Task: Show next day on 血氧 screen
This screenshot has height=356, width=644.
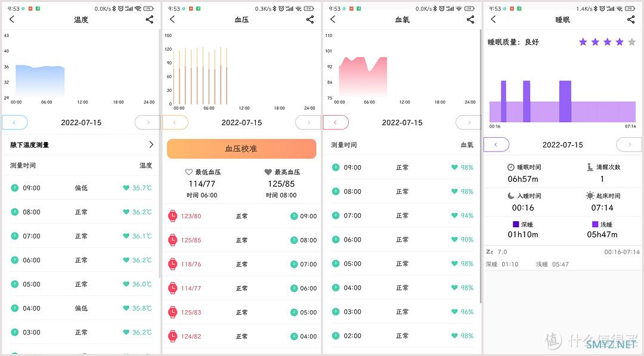Action: (x=468, y=122)
